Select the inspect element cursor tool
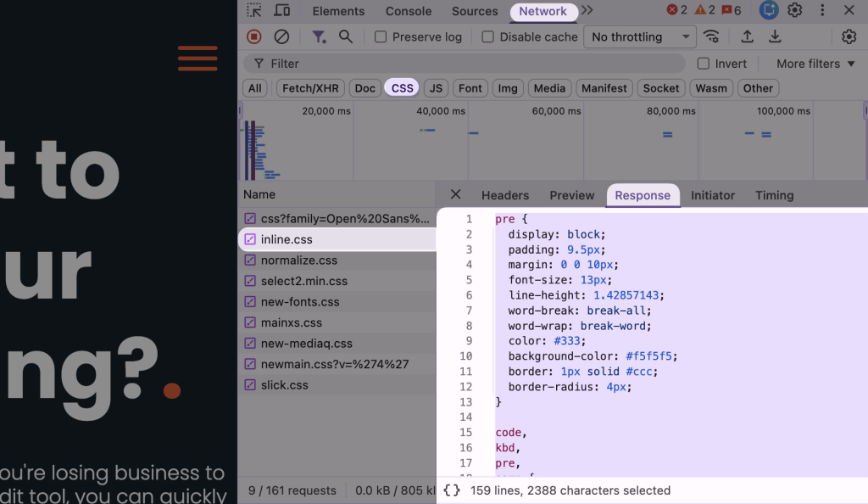 253,11
